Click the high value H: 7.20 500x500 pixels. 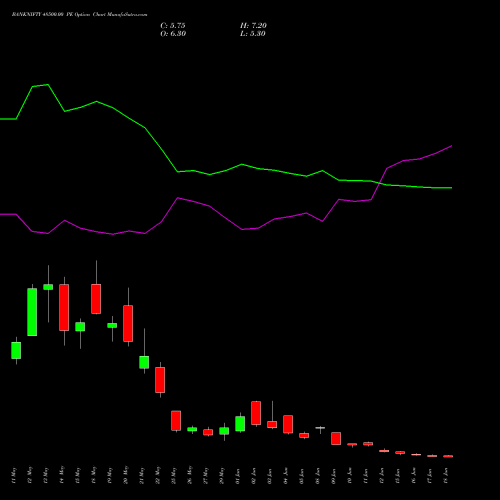coord(253,26)
